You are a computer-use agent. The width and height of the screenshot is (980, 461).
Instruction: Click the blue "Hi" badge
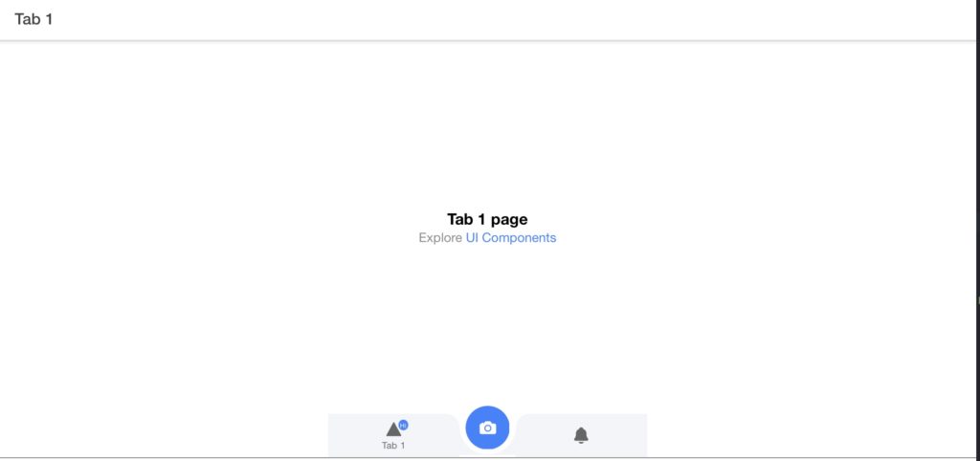[403, 426]
